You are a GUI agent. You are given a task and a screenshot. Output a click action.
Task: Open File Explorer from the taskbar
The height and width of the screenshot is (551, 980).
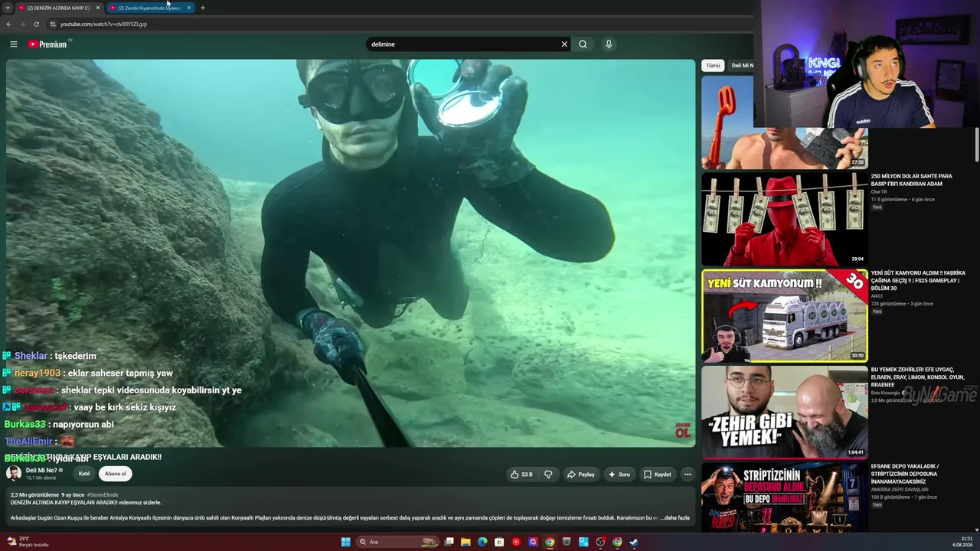465,542
